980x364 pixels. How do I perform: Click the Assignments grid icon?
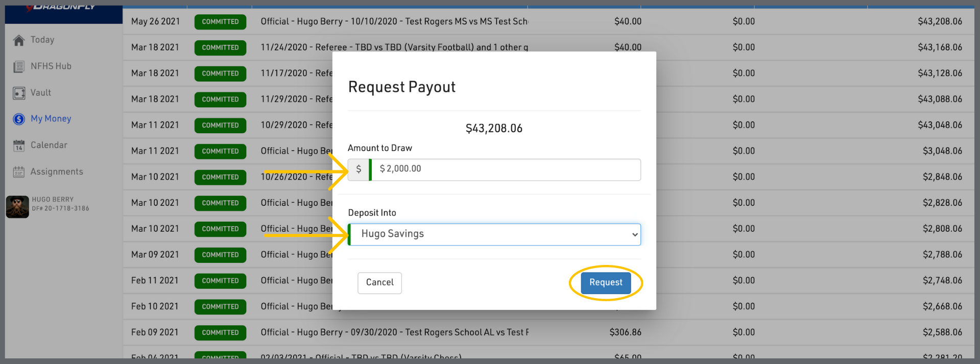pos(19,172)
